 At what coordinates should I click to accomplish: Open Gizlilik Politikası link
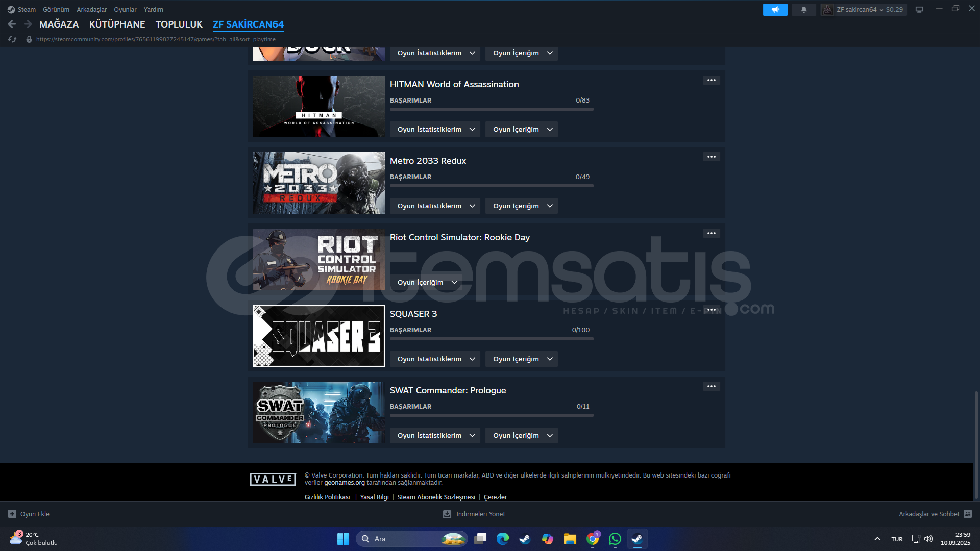(x=327, y=497)
